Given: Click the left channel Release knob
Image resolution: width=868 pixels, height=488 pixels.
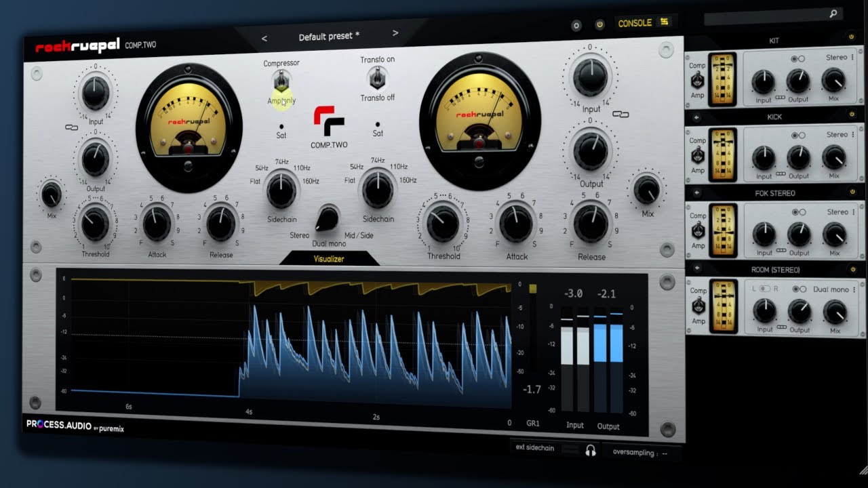Looking at the screenshot, I should click(x=221, y=224).
